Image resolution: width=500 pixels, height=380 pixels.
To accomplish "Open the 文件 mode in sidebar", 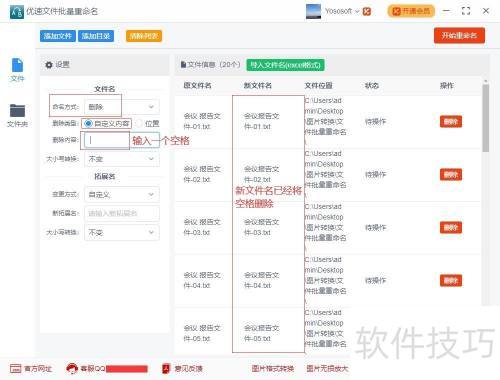I will [x=17, y=70].
